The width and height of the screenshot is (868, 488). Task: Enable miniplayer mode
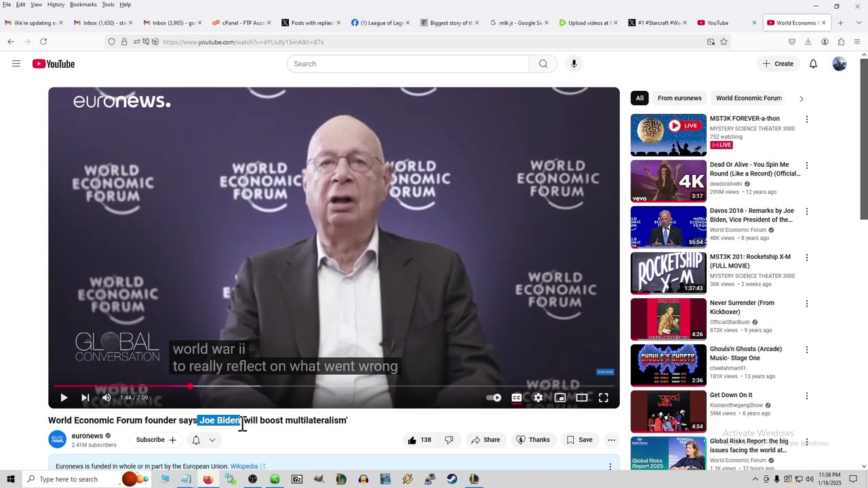(x=560, y=398)
